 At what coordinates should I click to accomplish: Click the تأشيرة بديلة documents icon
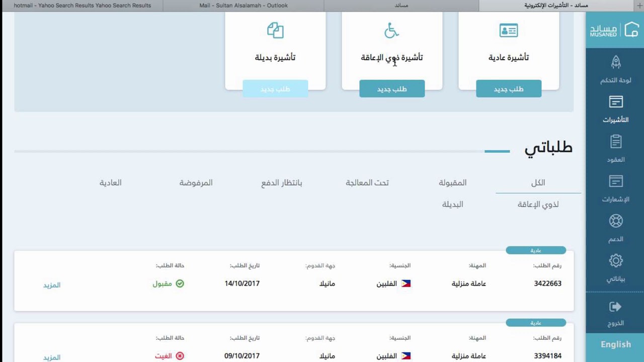275,30
